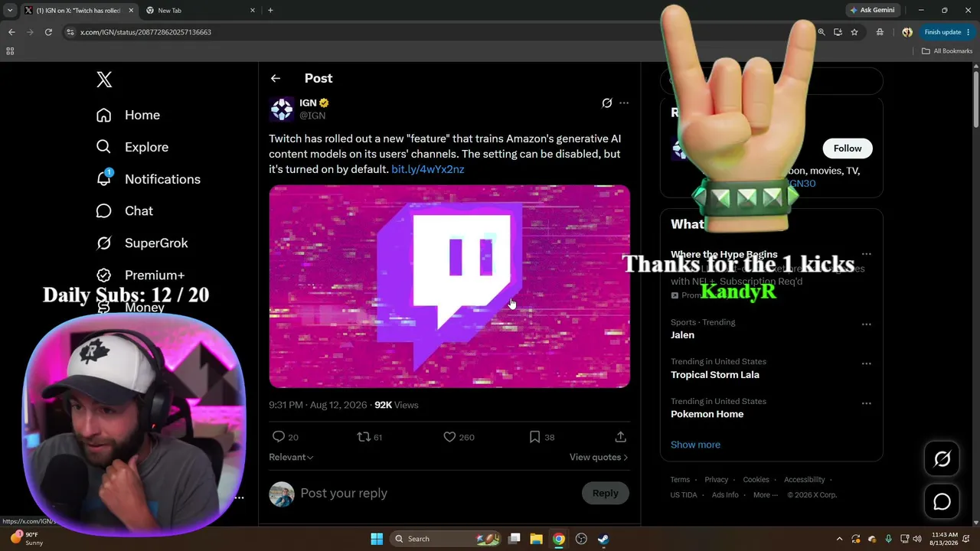Open the floating Grok button
Screen dimensions: 980x551
click(x=942, y=459)
